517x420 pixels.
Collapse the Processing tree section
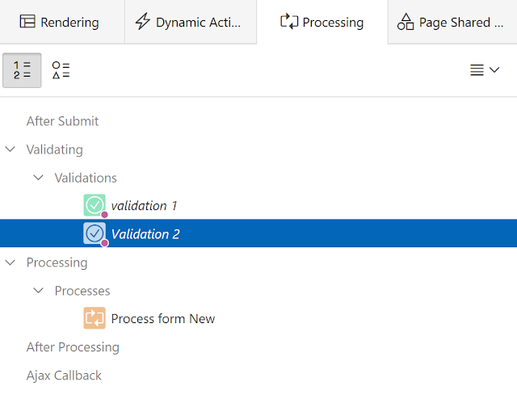pyautogui.click(x=10, y=262)
